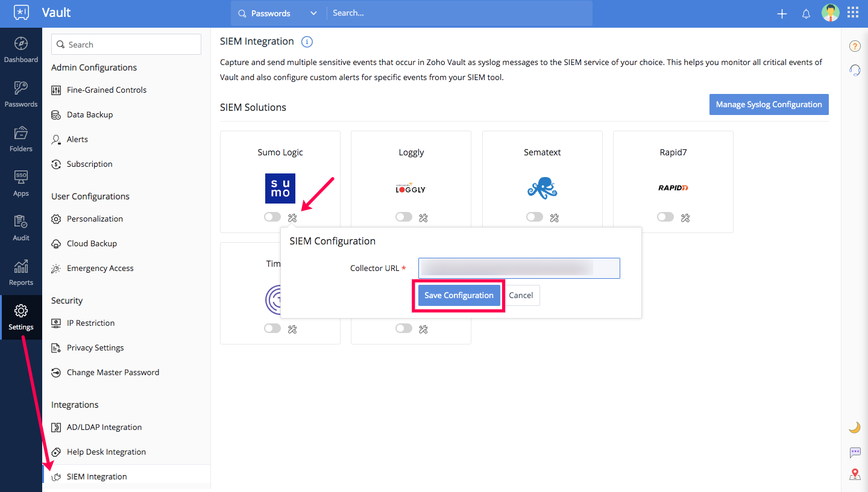Viewport: 868px width, 492px height.
Task: Toggle night mode moon icon
Action: pyautogui.click(x=854, y=428)
